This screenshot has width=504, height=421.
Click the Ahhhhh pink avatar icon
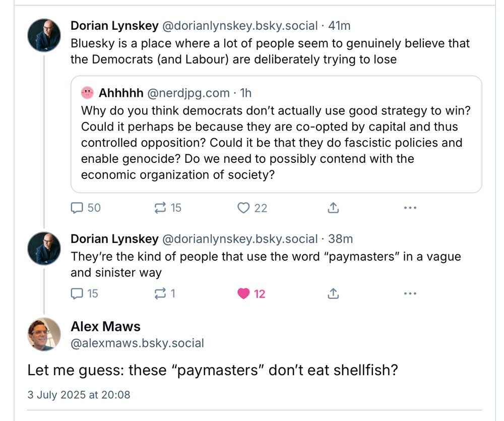click(87, 93)
